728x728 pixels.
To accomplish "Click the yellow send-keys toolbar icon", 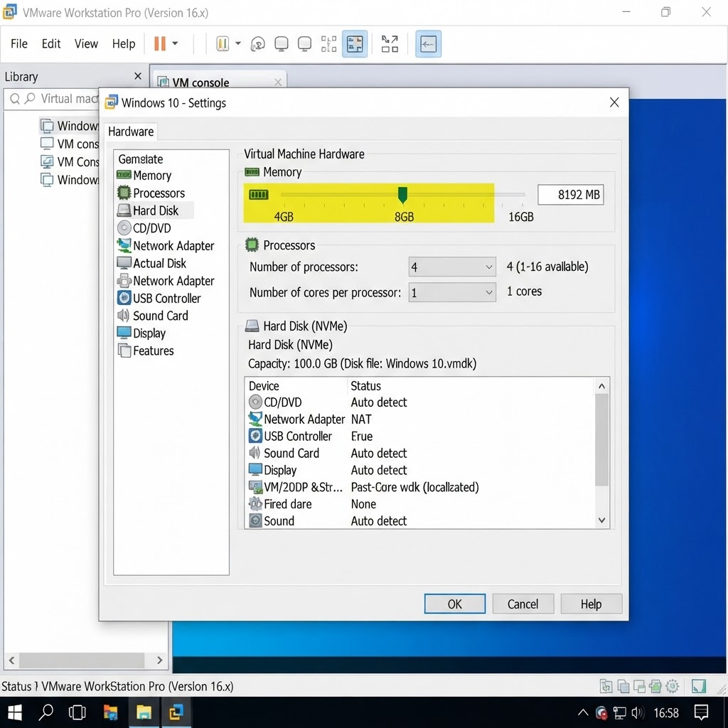I will [x=223, y=44].
